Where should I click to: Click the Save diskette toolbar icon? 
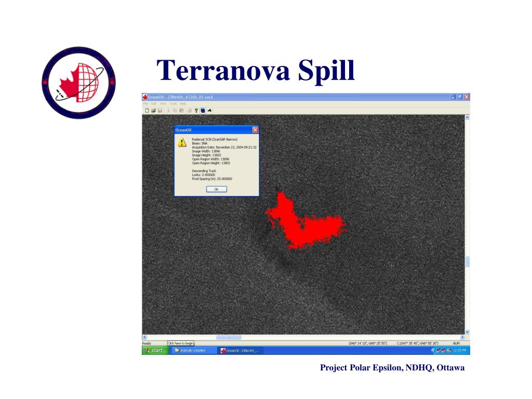click(160, 111)
